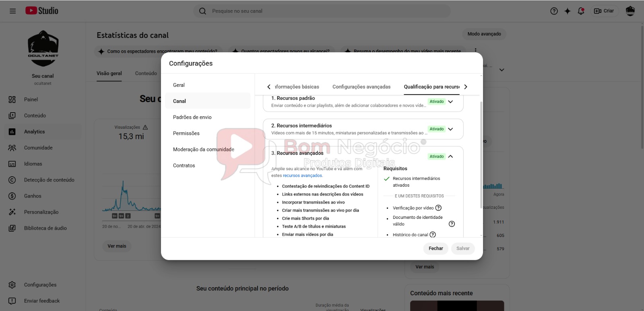Select Padrões de envio settings section
The height and width of the screenshot is (311, 644).
[x=208, y=117]
